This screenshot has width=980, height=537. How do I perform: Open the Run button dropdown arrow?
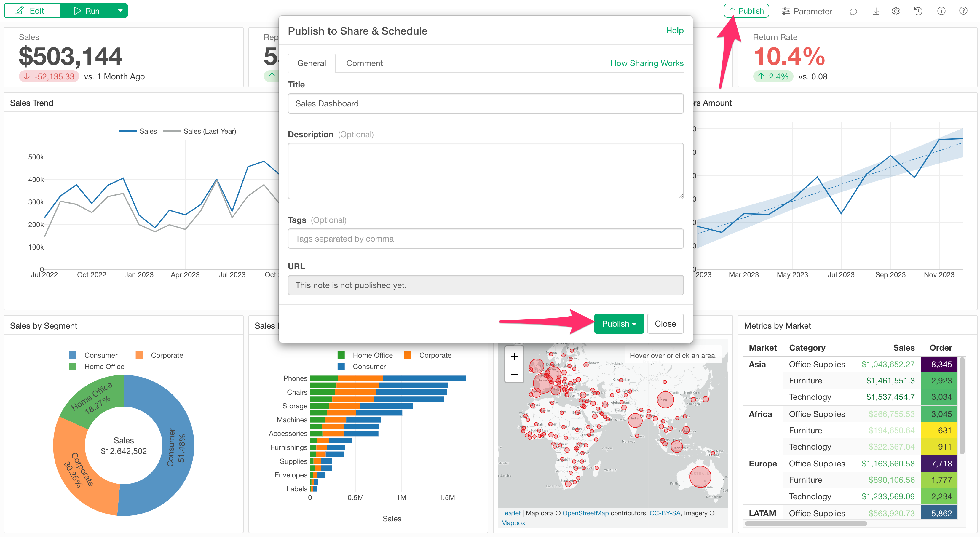pos(121,10)
